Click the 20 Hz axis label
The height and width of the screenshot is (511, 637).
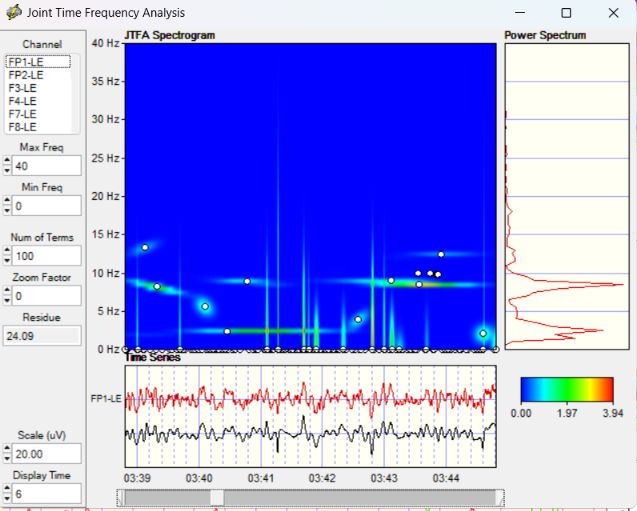[x=105, y=196]
